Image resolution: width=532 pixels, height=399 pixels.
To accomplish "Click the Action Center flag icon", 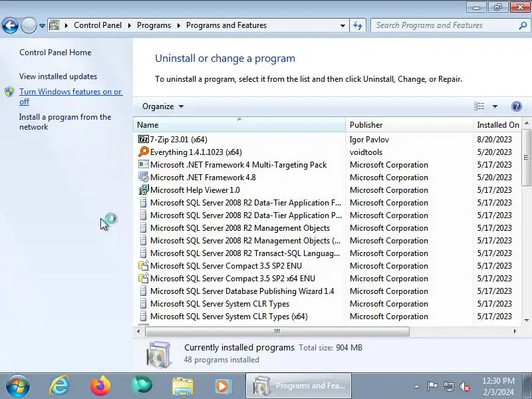I will pyautogui.click(x=432, y=386).
